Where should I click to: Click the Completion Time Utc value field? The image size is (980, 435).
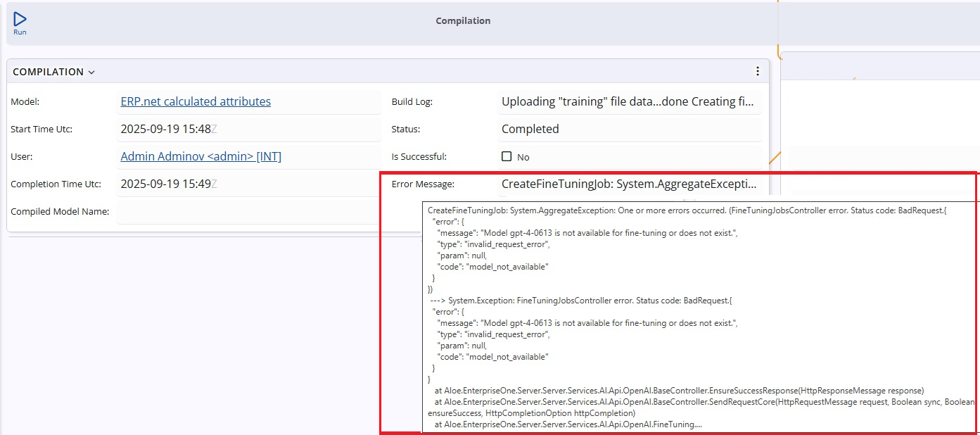tap(246, 184)
